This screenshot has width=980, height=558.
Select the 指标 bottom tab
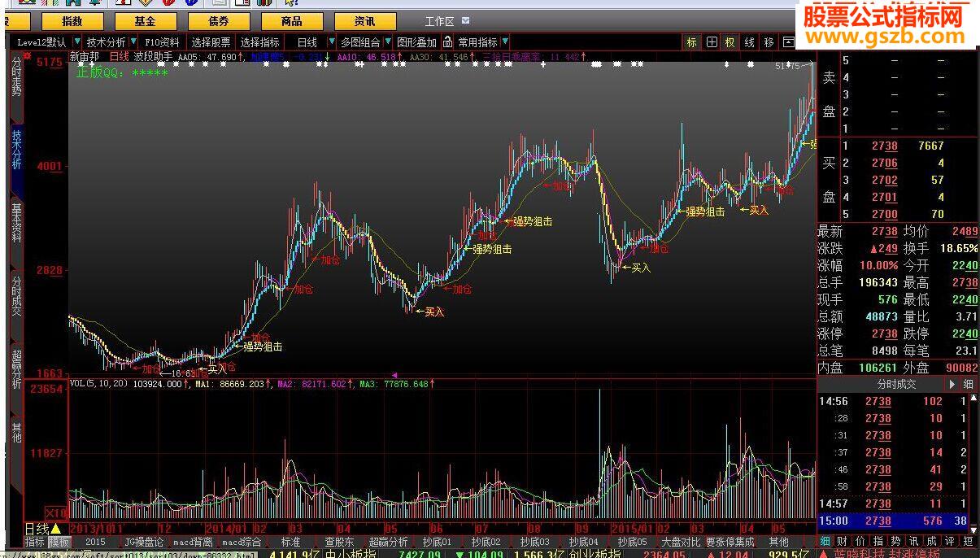pyautogui.click(x=35, y=542)
